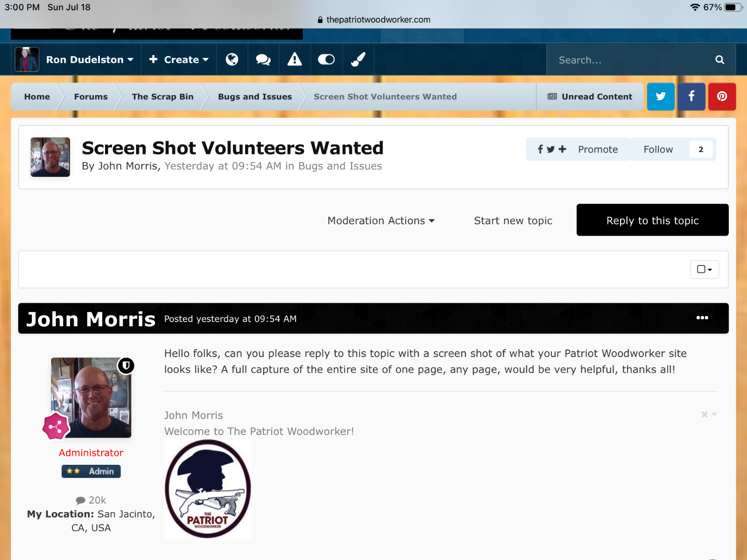
Task: Open the signature hide options dropdown
Action: [x=709, y=414]
